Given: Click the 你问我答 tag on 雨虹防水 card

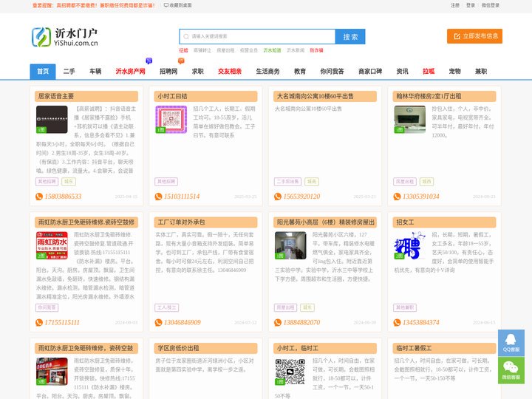Looking at the screenshot, I should 47,307.
